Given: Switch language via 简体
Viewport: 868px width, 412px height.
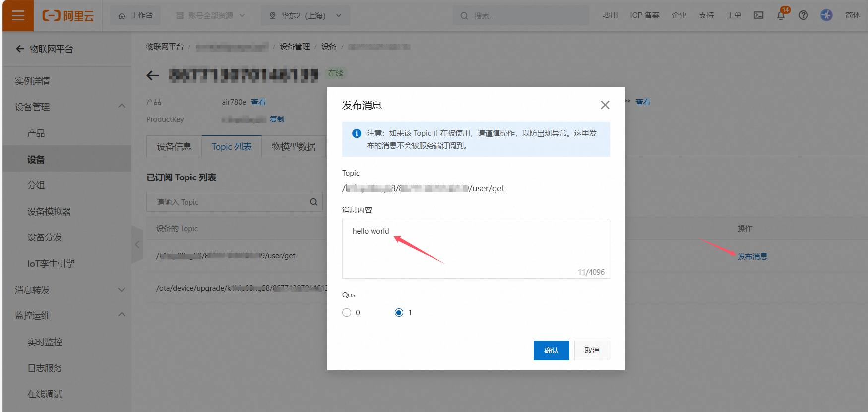Looking at the screenshot, I should tap(853, 15).
